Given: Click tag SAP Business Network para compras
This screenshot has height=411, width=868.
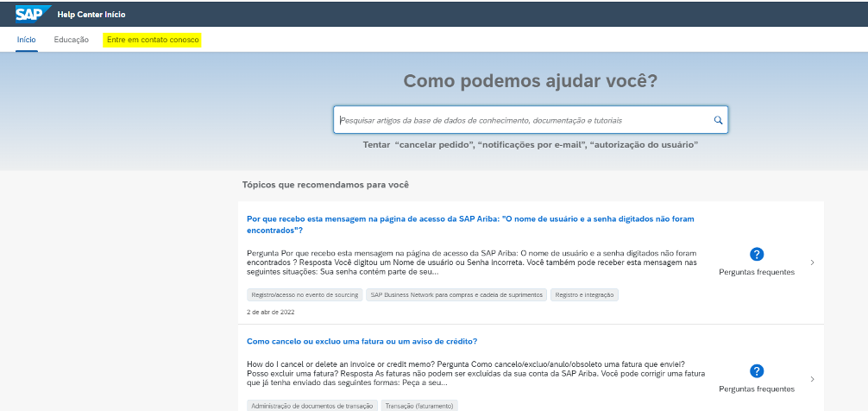Looking at the screenshot, I should coord(456,295).
